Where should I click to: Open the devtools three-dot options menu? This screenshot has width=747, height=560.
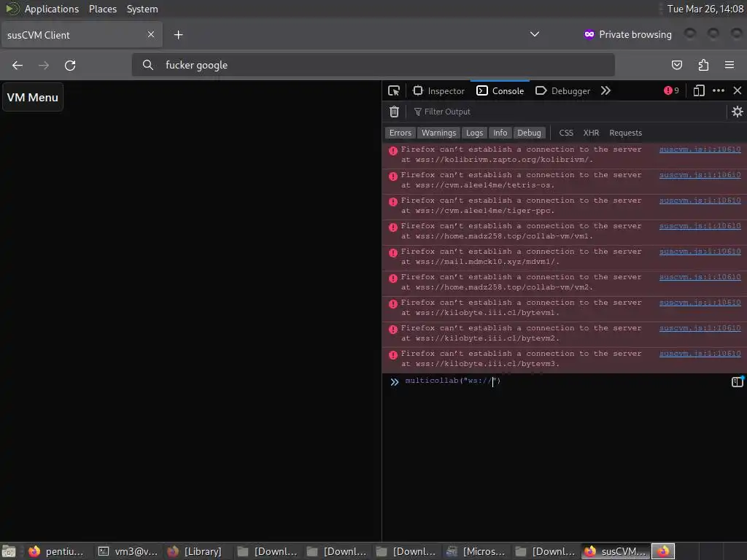[x=719, y=90]
